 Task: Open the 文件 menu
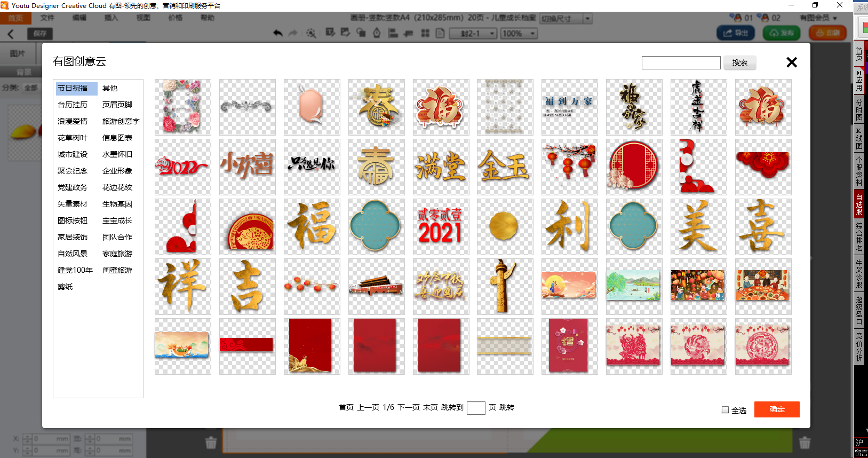(x=47, y=18)
